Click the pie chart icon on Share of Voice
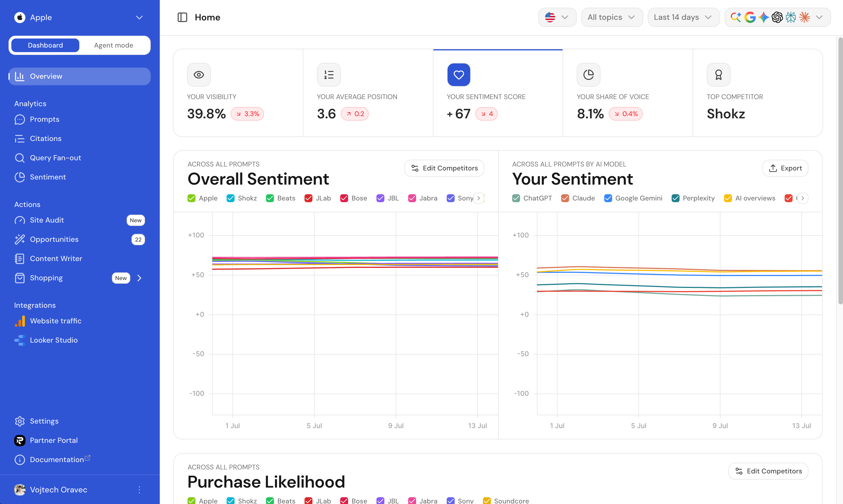The image size is (843, 504). coord(589,75)
